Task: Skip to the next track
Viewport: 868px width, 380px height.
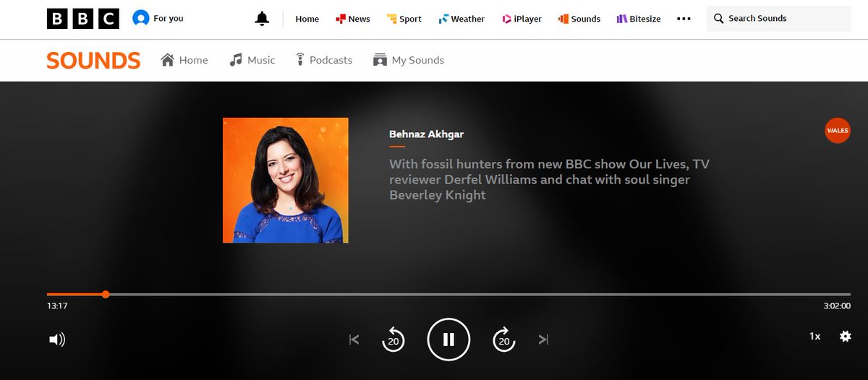Action: click(x=544, y=339)
